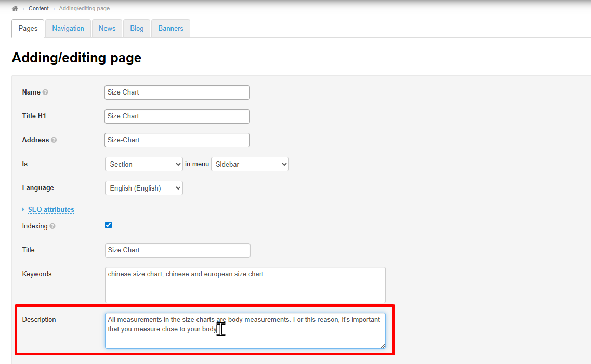This screenshot has width=591, height=364.
Task: Click the home icon in breadcrumb
Action: click(x=15, y=9)
